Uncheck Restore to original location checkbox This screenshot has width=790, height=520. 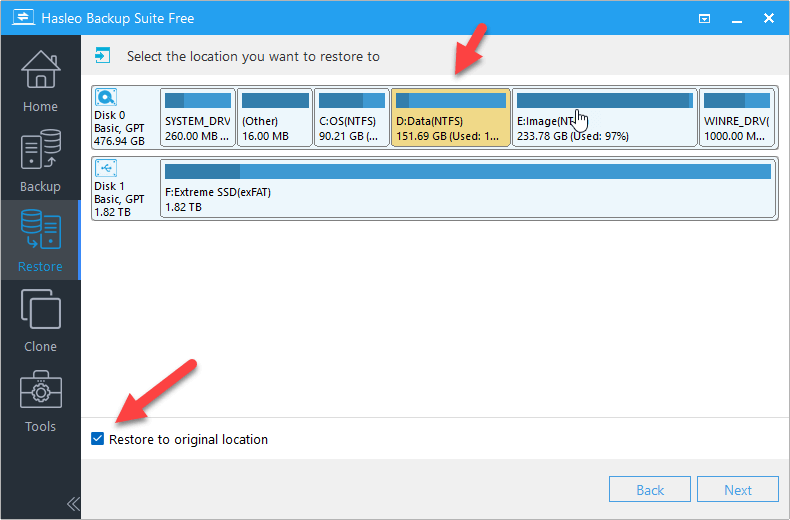coord(97,439)
